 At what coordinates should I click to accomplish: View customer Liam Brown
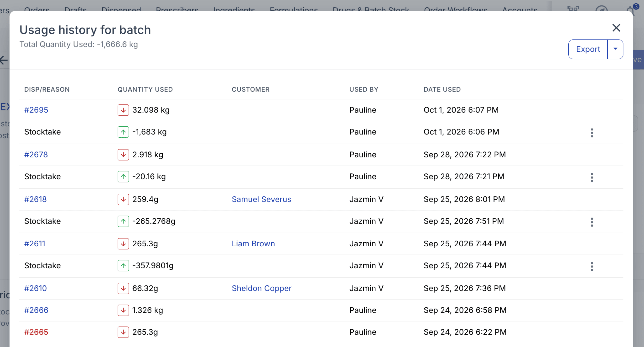(253, 243)
